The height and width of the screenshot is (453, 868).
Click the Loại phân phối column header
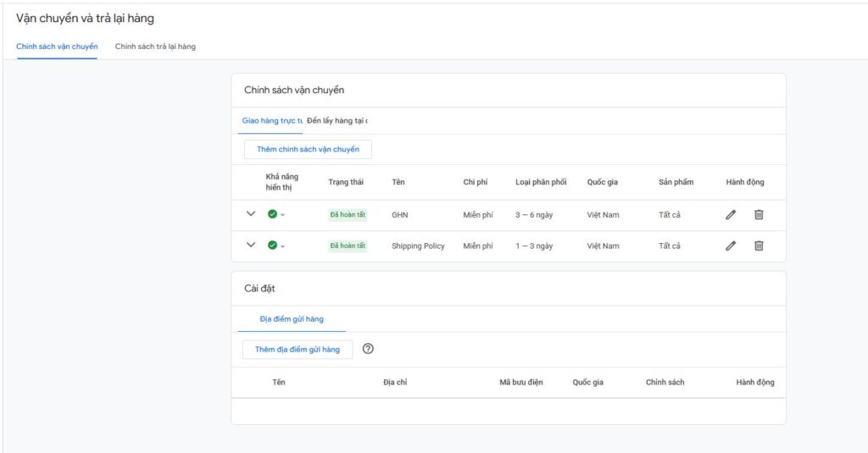541,182
